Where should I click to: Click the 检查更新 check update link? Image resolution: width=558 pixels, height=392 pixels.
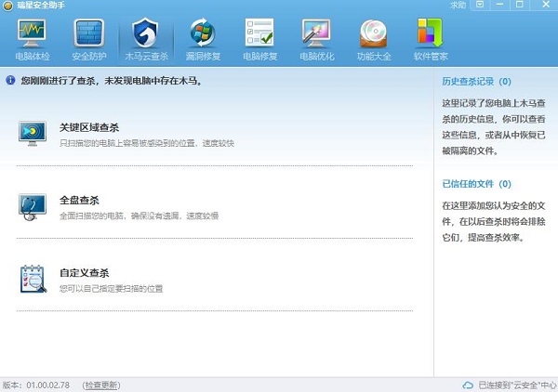pos(100,385)
